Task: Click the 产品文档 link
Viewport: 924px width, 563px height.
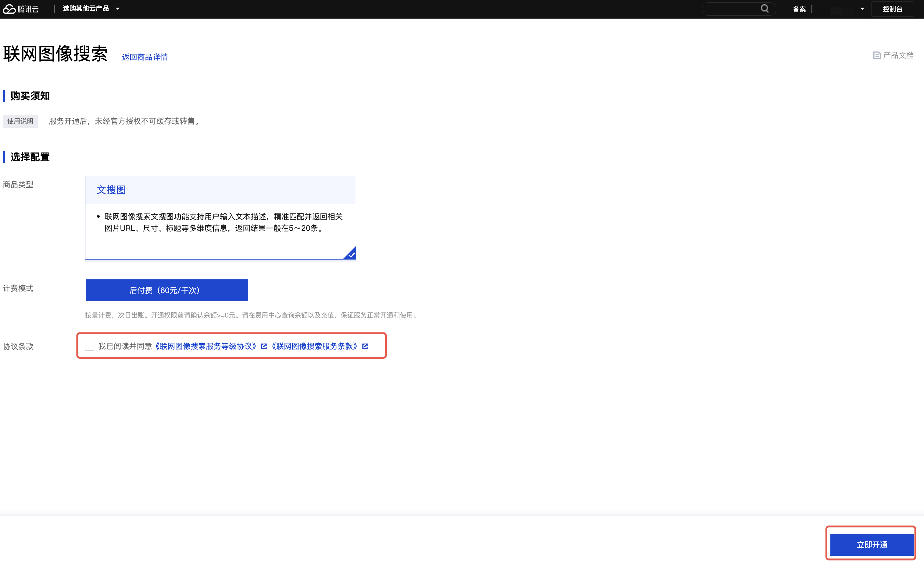Action: click(x=898, y=56)
